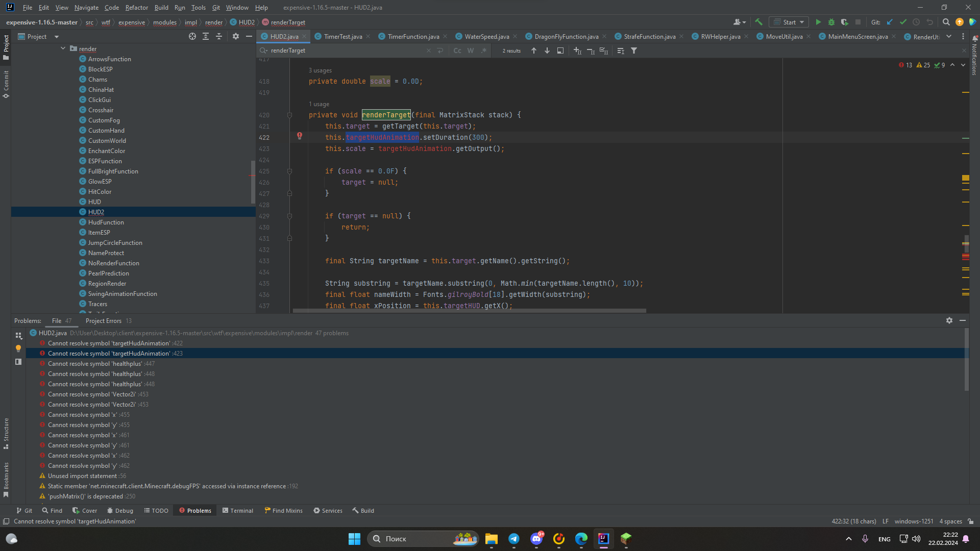The width and height of the screenshot is (980, 551).
Task: Open Find Mixins tool window
Action: tap(283, 511)
